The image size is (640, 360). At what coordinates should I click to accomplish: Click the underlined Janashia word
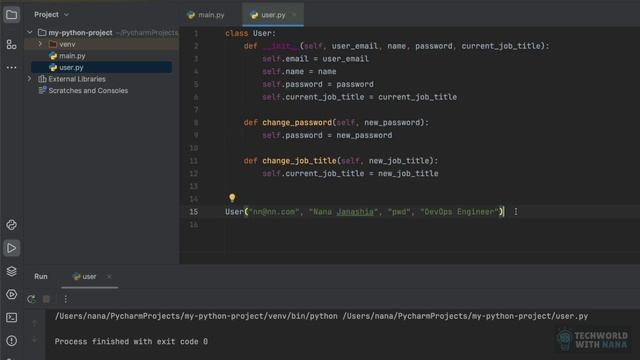click(x=355, y=212)
